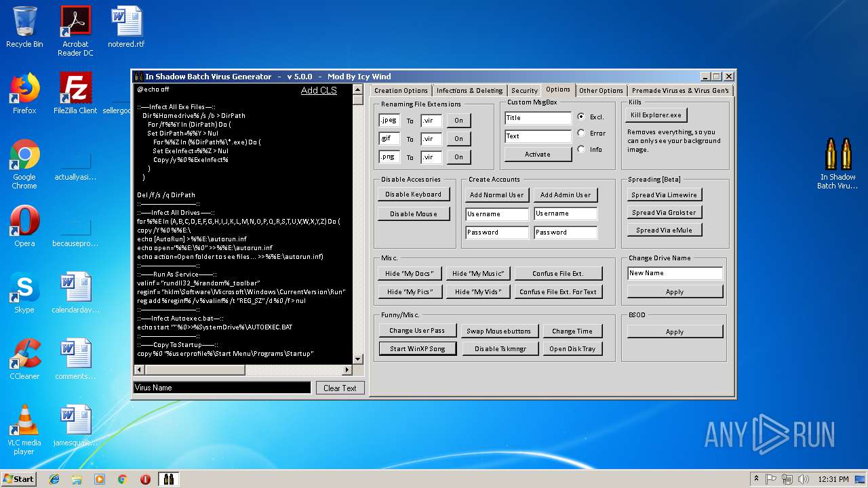Click the Add Admin User button
The width and height of the screenshot is (868, 488).
[x=566, y=195]
